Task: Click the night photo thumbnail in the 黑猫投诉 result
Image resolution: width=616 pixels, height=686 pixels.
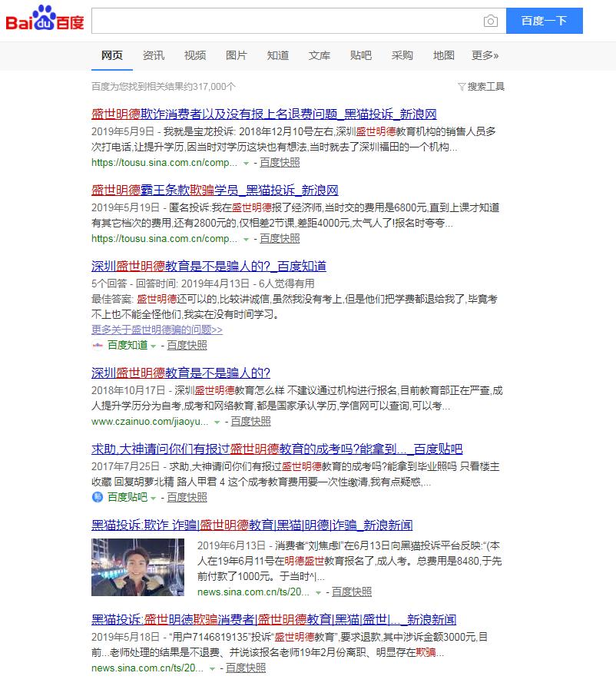Action: [x=137, y=567]
